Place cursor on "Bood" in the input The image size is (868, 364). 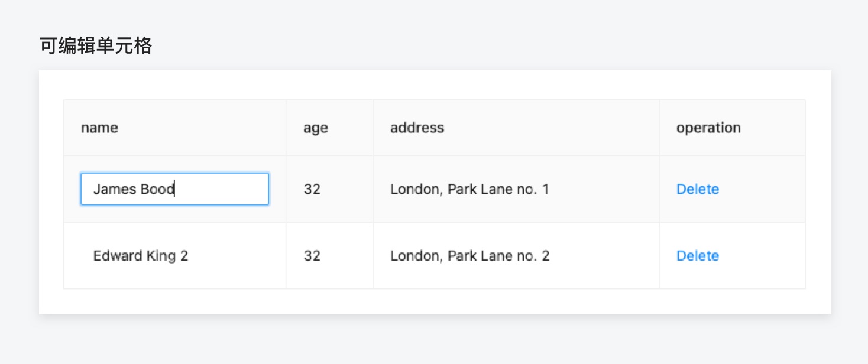(157, 189)
